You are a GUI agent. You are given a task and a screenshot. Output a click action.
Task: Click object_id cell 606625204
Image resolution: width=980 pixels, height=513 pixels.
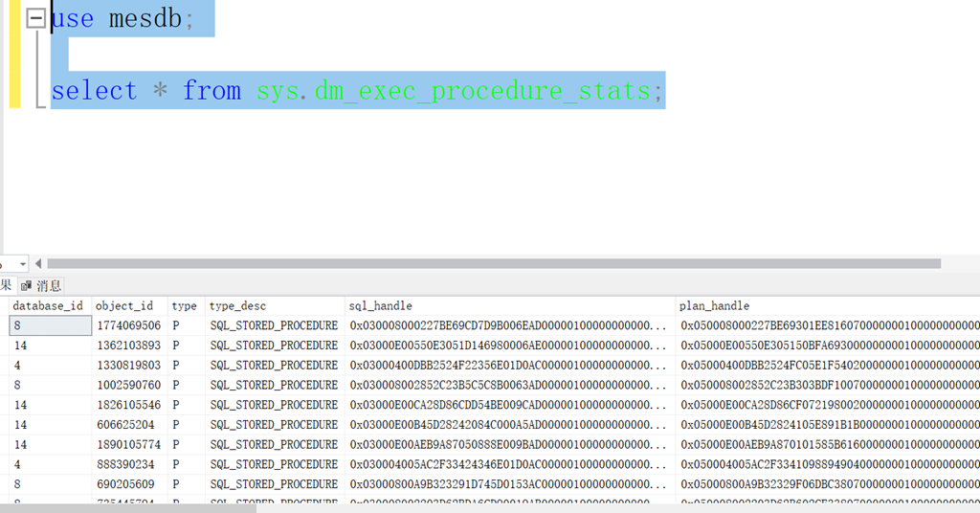pyautogui.click(x=129, y=425)
